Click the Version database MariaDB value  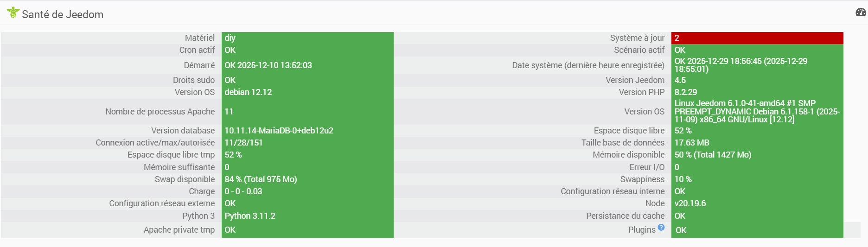(x=279, y=131)
